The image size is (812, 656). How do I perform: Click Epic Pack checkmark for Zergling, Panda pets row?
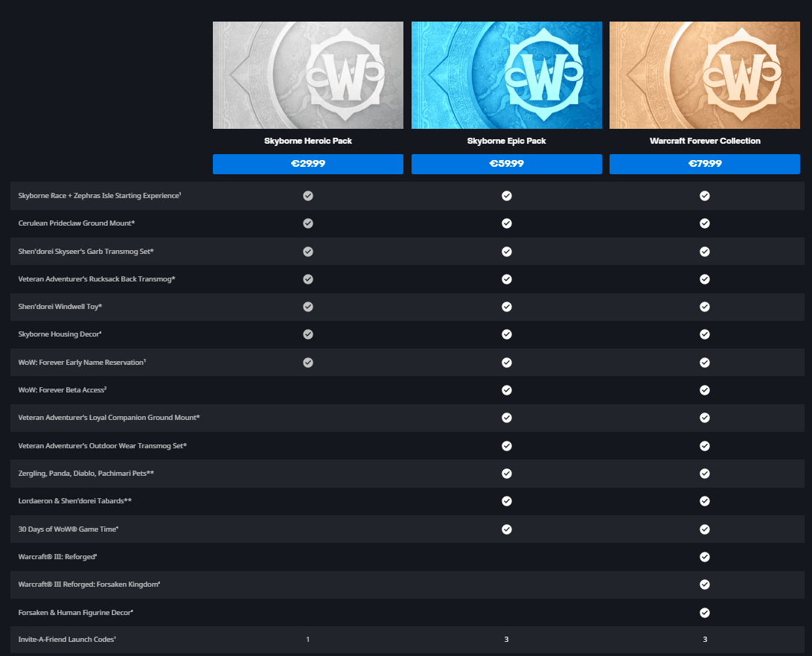[x=507, y=474]
